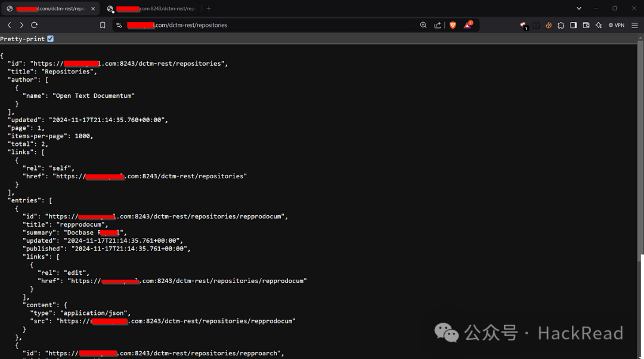Open Brave Shields lion icon
Image resolution: width=644 pixels, height=359 pixels.
click(453, 25)
